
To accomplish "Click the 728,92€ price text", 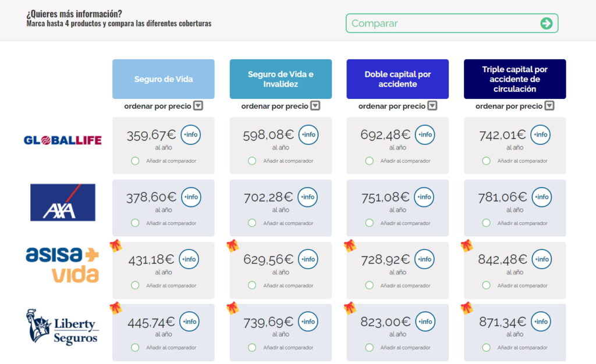I will pyautogui.click(x=385, y=259).
